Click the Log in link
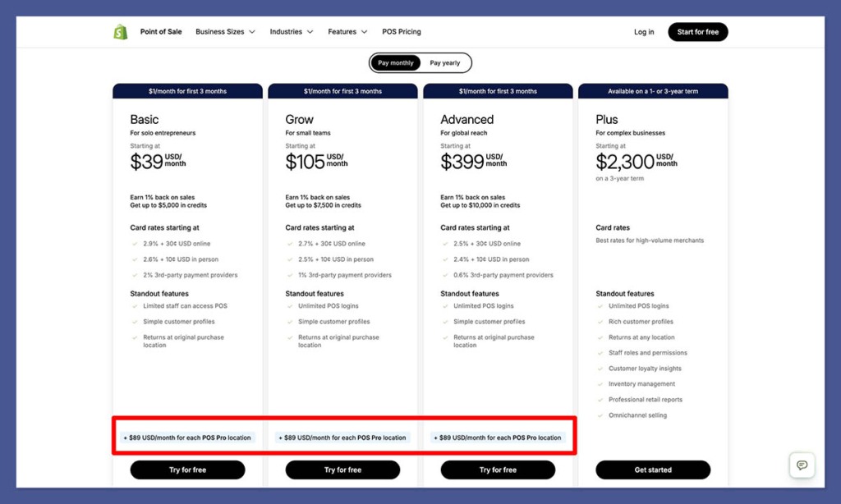The image size is (841, 504). point(644,32)
